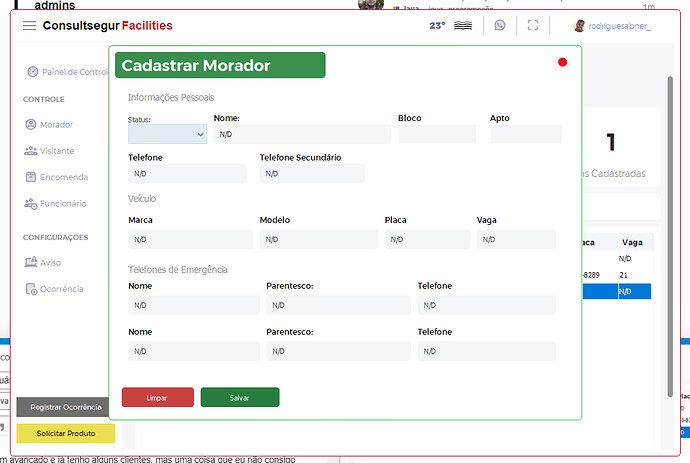This screenshot has width=690, height=463.
Task: Click the Encomenda package icon
Action: pyautogui.click(x=31, y=177)
